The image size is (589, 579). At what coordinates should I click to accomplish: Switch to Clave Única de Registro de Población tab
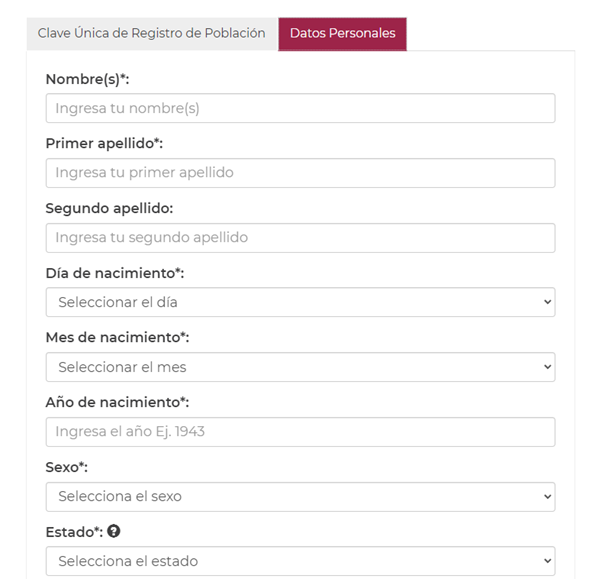click(152, 33)
